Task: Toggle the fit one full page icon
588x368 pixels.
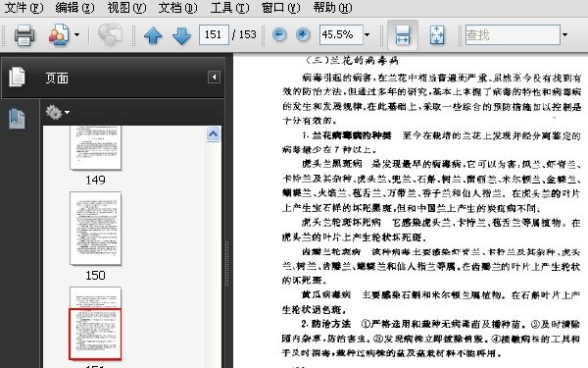Action: pyautogui.click(x=437, y=35)
